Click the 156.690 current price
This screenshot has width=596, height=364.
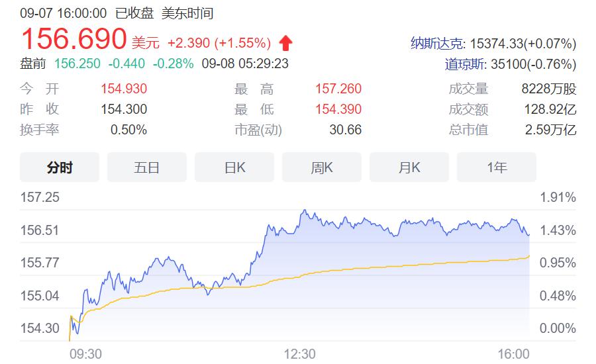(x=74, y=40)
